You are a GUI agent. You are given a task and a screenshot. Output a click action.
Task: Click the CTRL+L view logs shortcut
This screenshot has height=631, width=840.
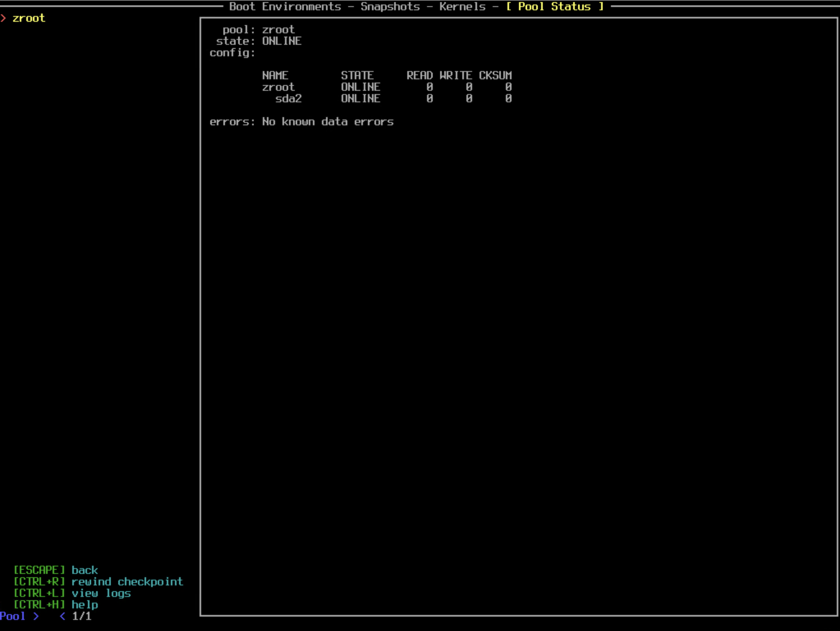pos(72,593)
